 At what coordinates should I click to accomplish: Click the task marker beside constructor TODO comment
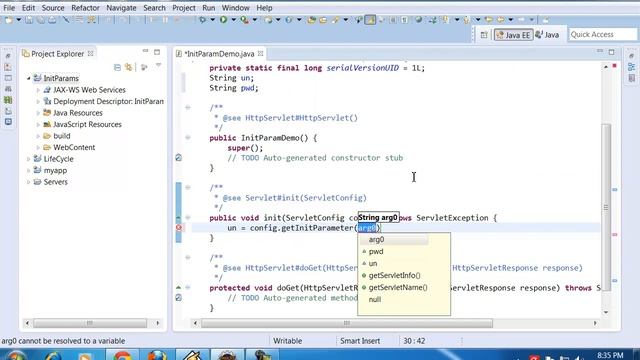pyautogui.click(x=179, y=158)
